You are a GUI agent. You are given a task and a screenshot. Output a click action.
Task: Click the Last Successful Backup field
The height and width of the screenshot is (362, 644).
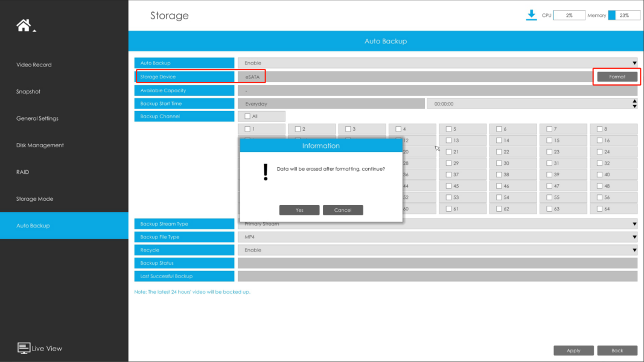pos(438,276)
